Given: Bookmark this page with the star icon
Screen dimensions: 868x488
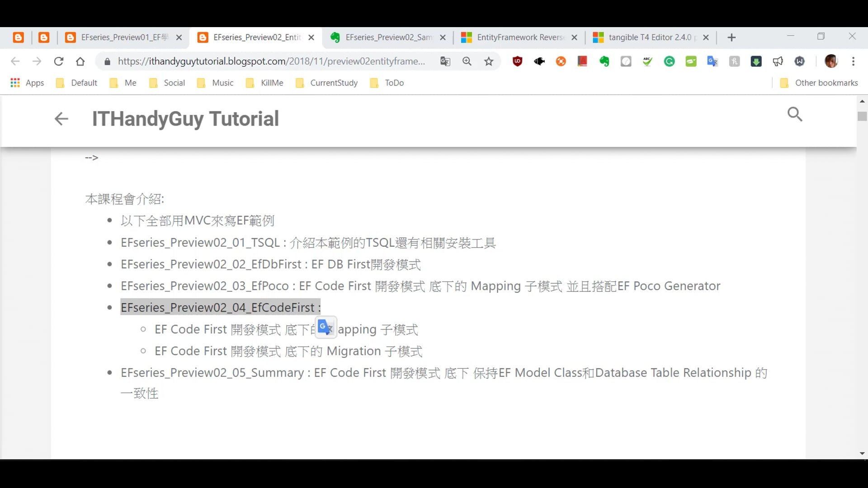Looking at the screenshot, I should click(489, 61).
